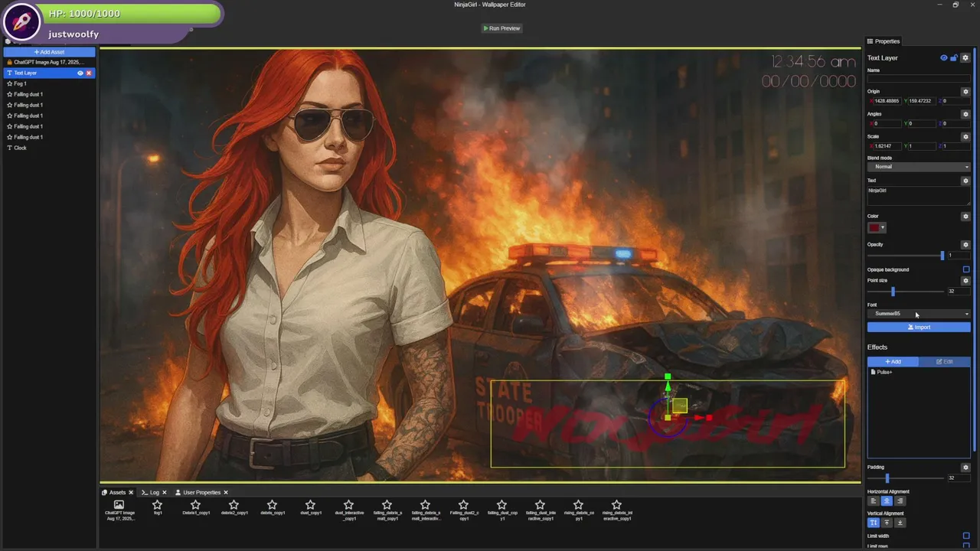This screenshot has width=980, height=551.
Task: Open the gear options for Color property
Action: point(965,217)
